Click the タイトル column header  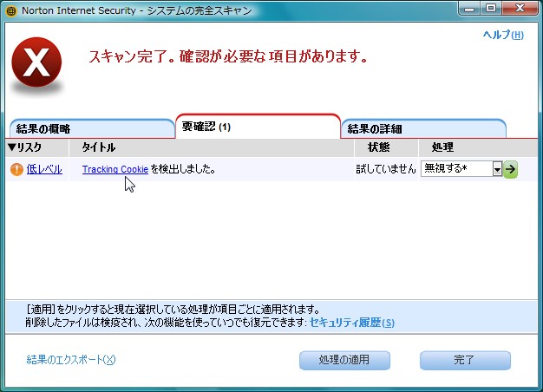[x=212, y=147]
